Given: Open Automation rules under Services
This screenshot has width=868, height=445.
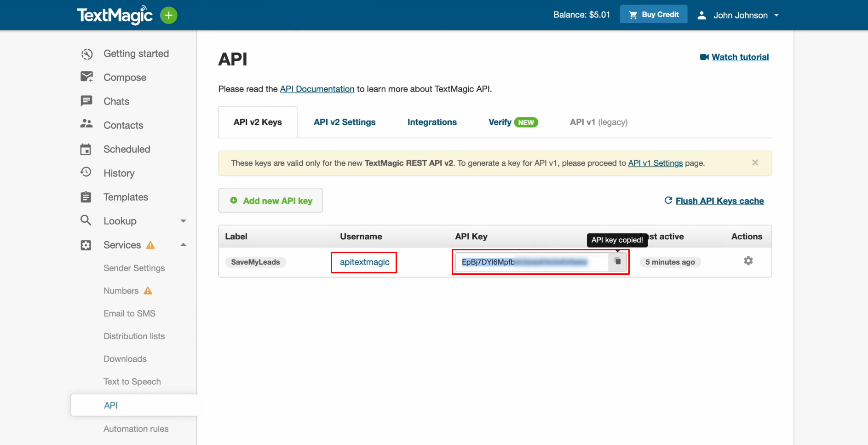Looking at the screenshot, I should tap(136, 429).
